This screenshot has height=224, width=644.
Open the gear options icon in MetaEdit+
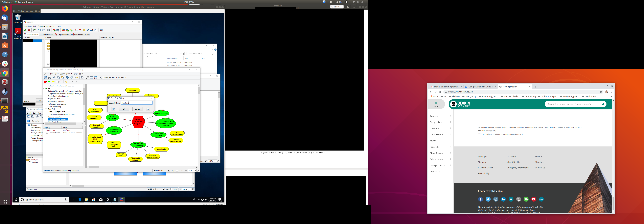(x=49, y=30)
